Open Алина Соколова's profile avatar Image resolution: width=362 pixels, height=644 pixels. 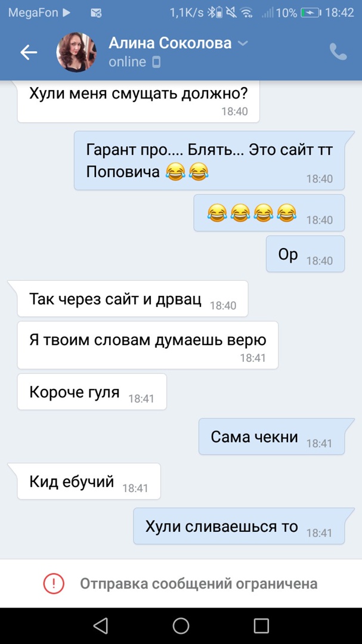tap(76, 52)
